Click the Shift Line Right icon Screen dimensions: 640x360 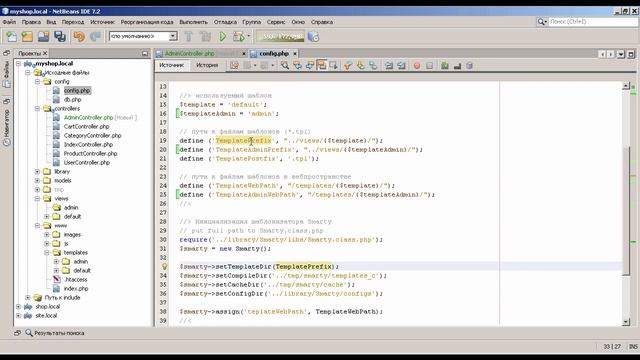tap(401, 65)
